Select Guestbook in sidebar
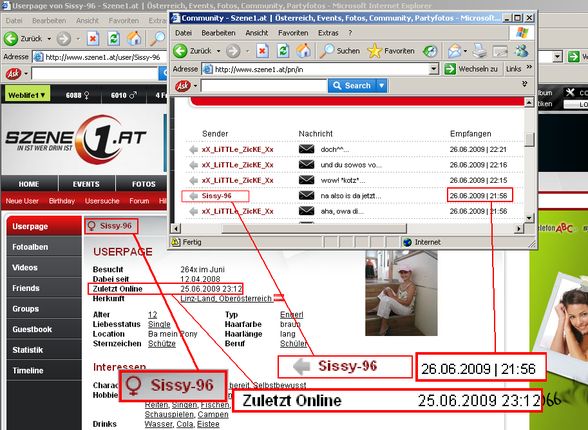 (x=44, y=330)
